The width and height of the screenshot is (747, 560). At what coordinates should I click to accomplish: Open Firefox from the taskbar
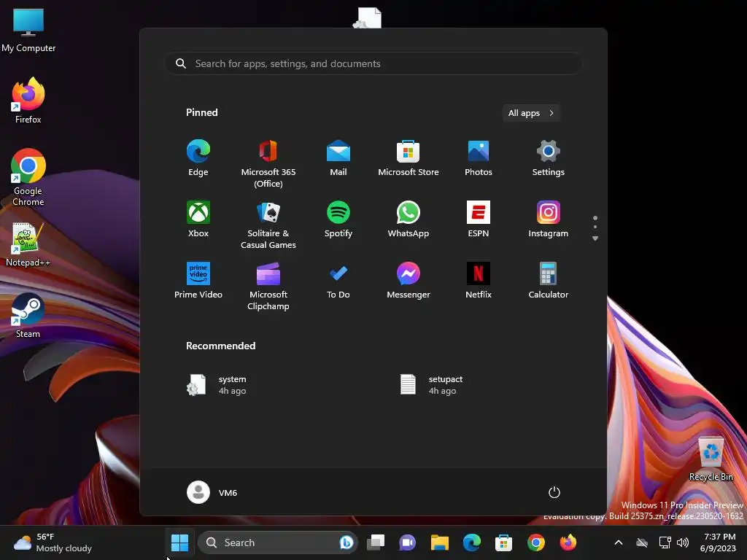(x=568, y=542)
